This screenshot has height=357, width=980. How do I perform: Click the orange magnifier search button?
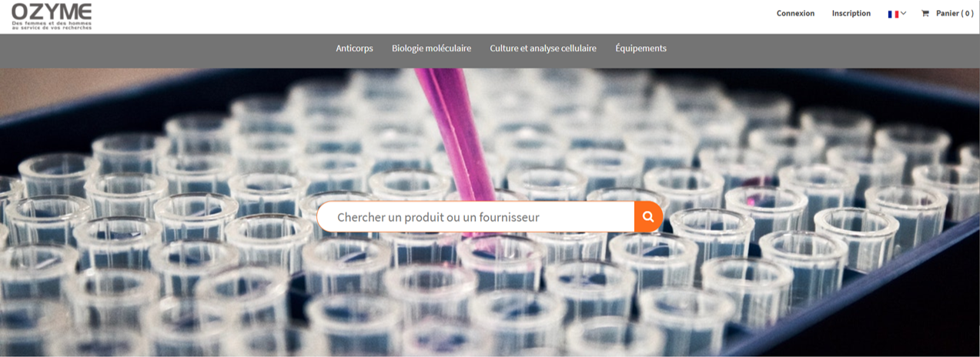coord(648,217)
